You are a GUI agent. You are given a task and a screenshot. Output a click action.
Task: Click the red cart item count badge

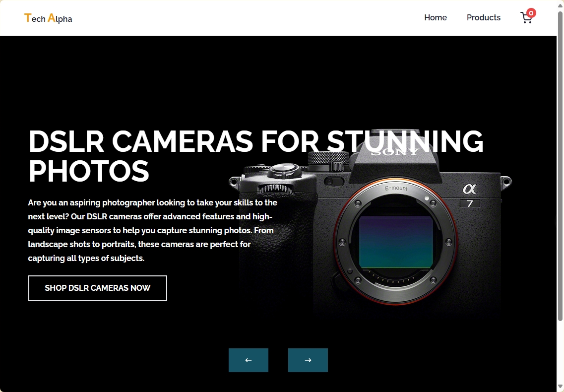tap(531, 12)
